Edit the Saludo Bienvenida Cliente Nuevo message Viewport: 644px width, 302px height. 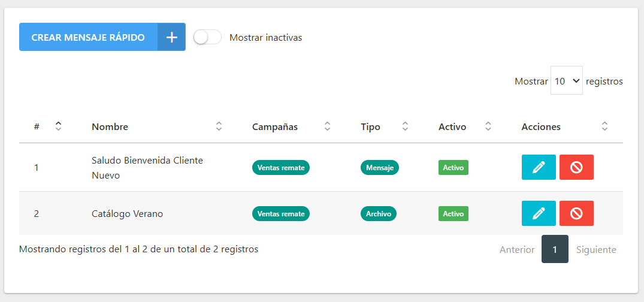click(x=539, y=167)
